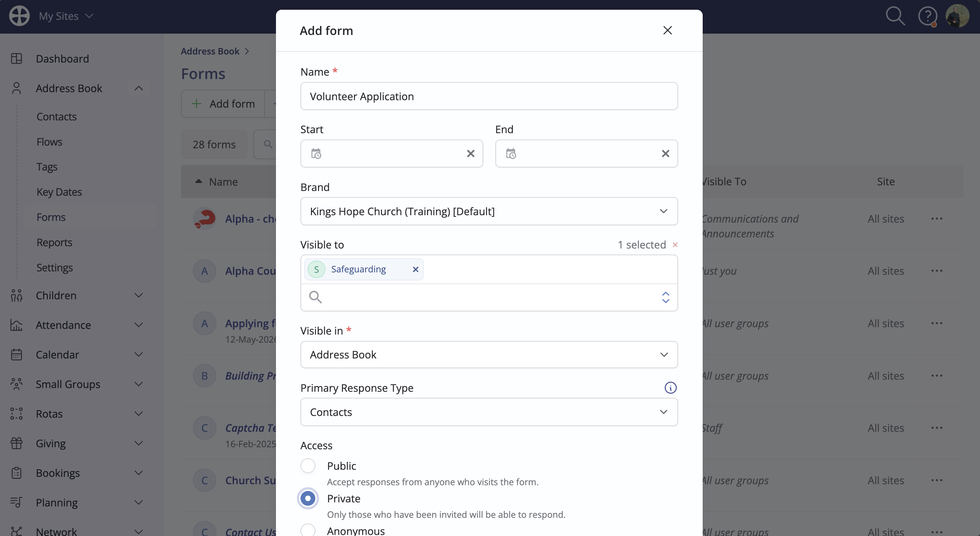The image size is (980, 536).
Task: Select the Private access radio button
Action: point(308,498)
